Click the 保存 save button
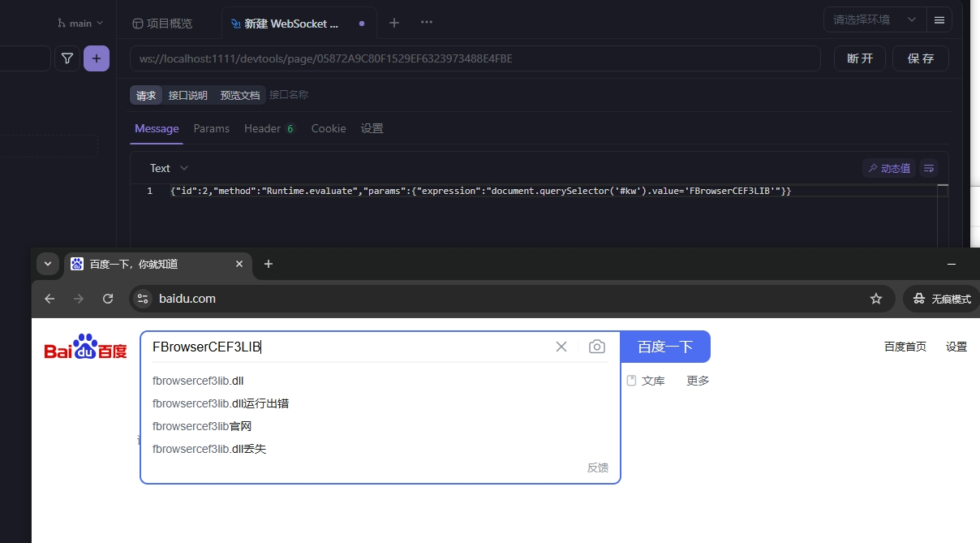The height and width of the screenshot is (543, 980). (x=920, y=58)
